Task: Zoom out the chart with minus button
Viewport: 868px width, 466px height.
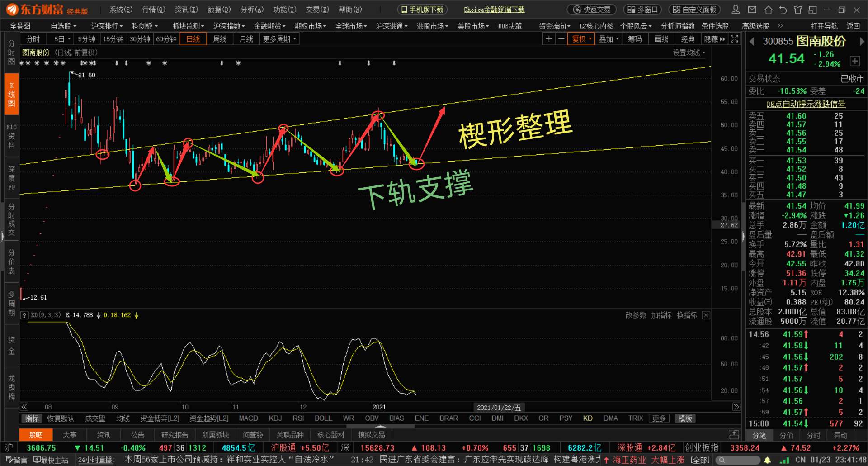Action: [x=561, y=39]
